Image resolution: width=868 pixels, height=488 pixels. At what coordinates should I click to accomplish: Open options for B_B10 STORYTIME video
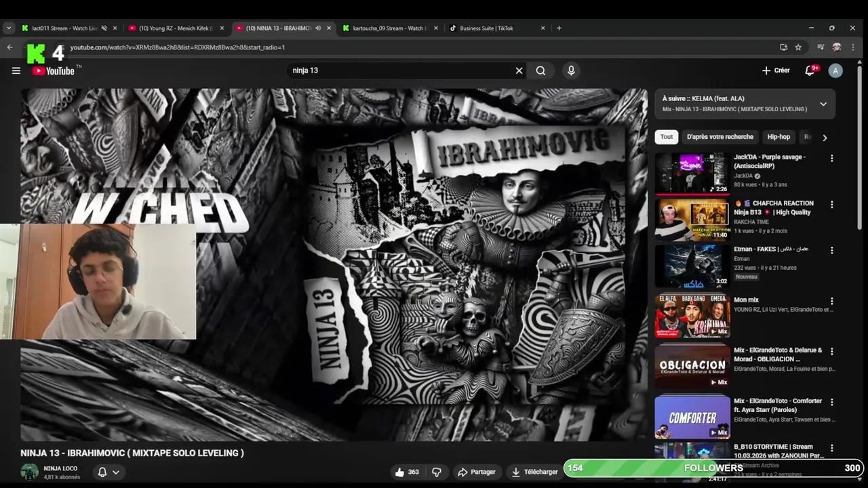pyautogui.click(x=832, y=448)
